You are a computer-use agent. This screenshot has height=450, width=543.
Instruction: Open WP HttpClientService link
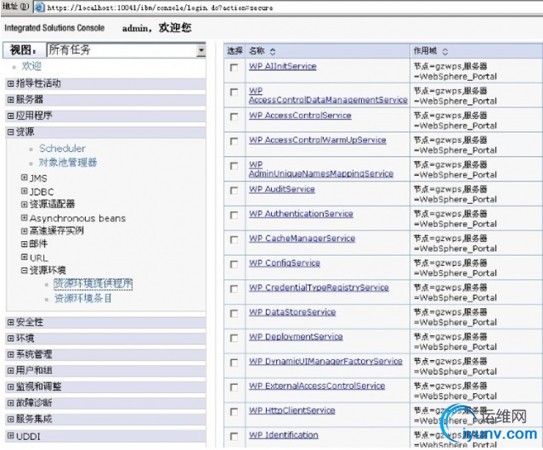pos(292,411)
